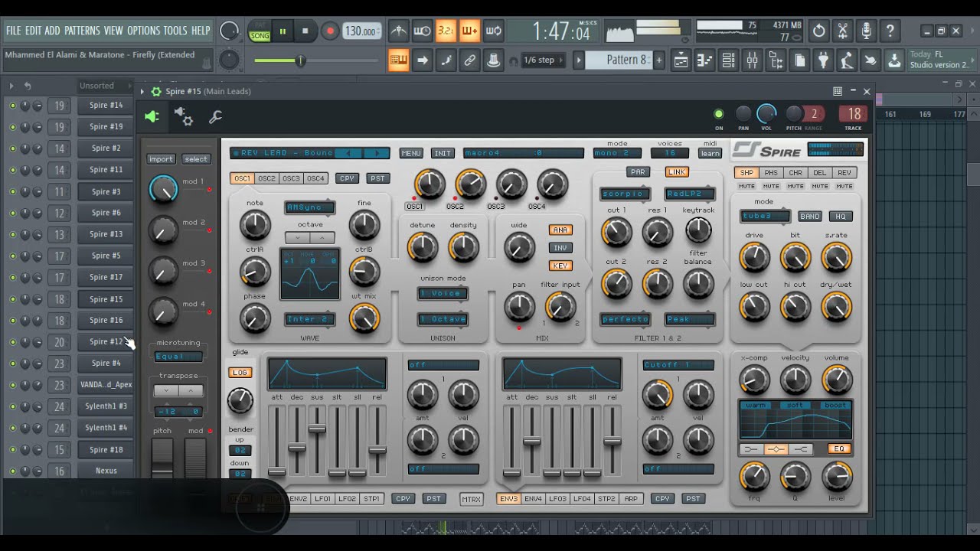This screenshot has width=980, height=551.
Task: Click the microphone recording icon
Action: pos(866,31)
